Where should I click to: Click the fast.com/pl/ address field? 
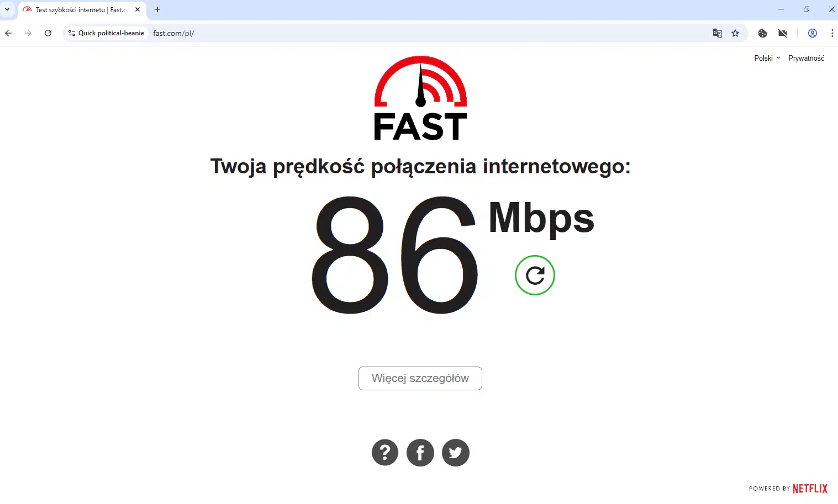click(x=431, y=33)
